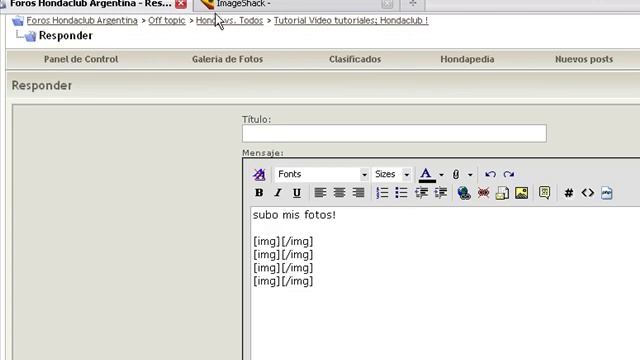
Task: Close the ImageShack tab
Action: coord(387,4)
